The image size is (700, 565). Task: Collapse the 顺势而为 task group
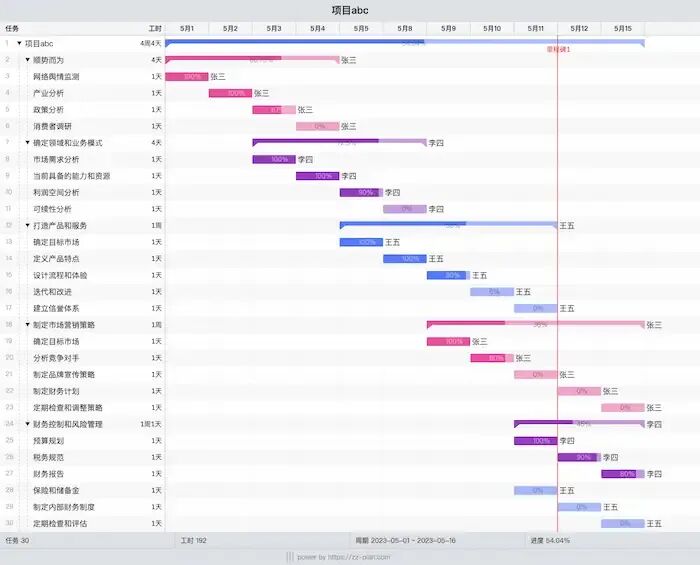(x=28, y=60)
